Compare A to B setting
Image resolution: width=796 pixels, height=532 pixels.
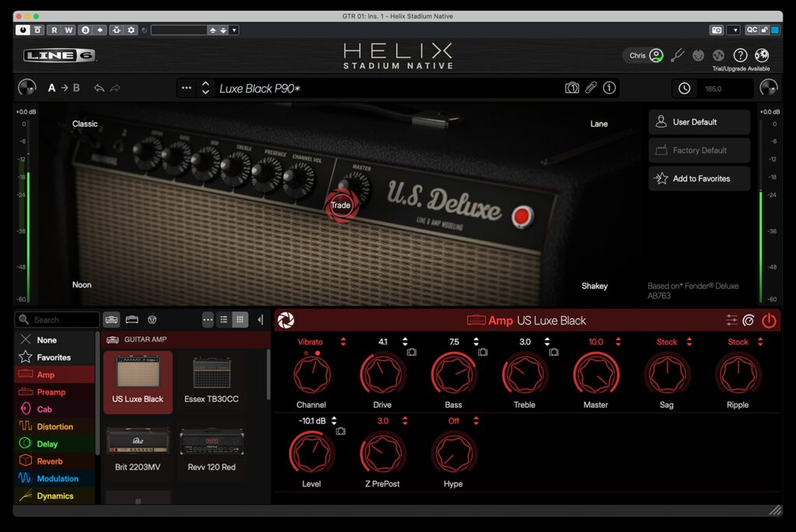[x=64, y=88]
